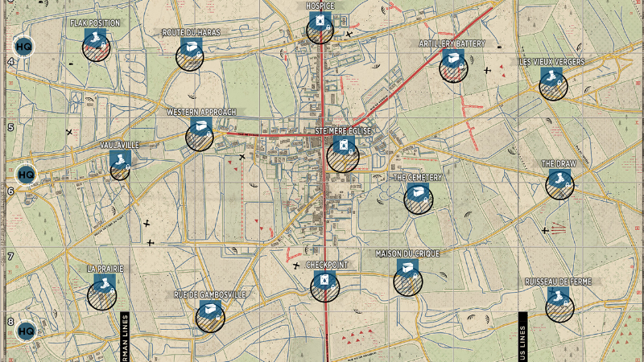
Task: Click the LES VIEUX VERGERS label
Action: (x=552, y=62)
